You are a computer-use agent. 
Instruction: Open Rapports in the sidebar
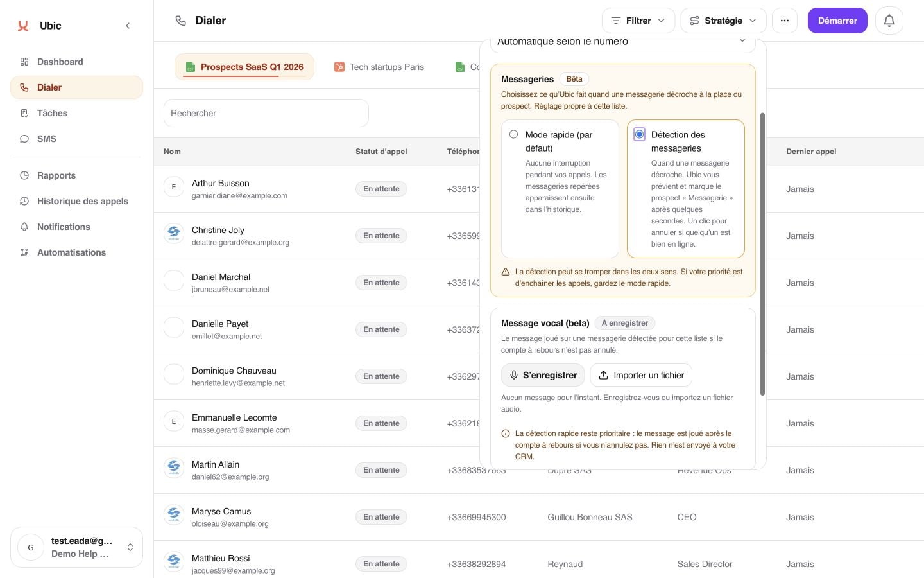pos(76,175)
